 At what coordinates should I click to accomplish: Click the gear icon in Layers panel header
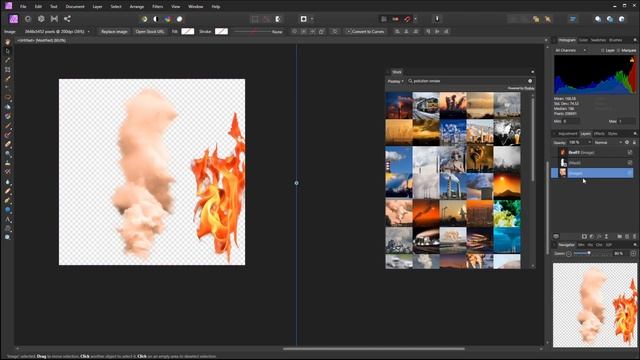(627, 142)
